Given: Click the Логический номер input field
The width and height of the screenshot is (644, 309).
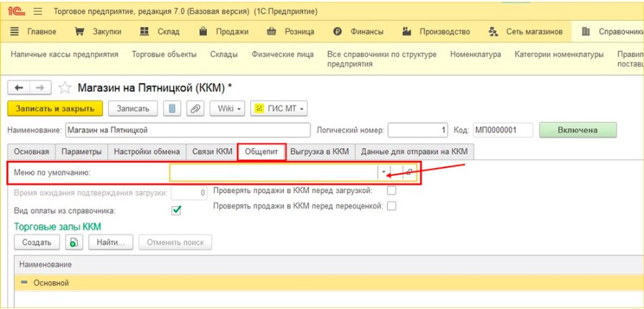Looking at the screenshot, I should [x=418, y=130].
